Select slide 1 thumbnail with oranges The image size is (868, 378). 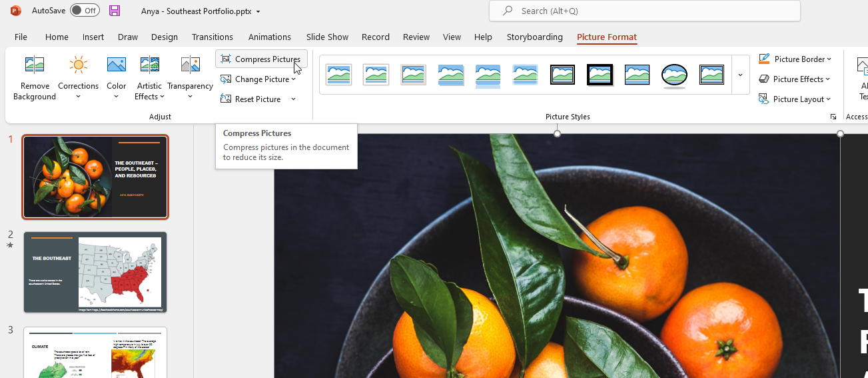[96, 177]
